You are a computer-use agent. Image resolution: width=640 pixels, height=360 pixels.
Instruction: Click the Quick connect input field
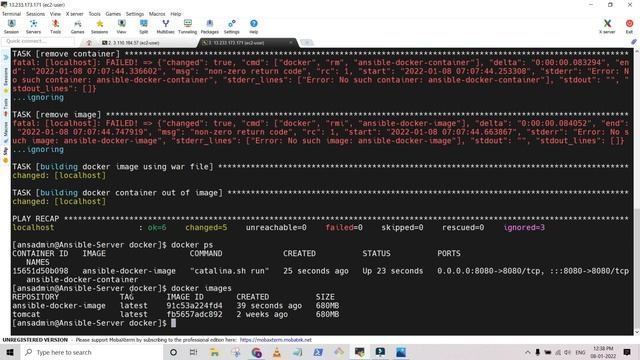point(38,41)
